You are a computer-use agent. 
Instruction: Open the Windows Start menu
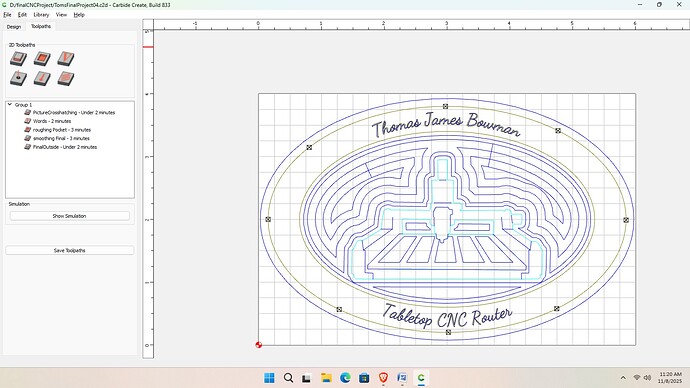tap(269, 377)
